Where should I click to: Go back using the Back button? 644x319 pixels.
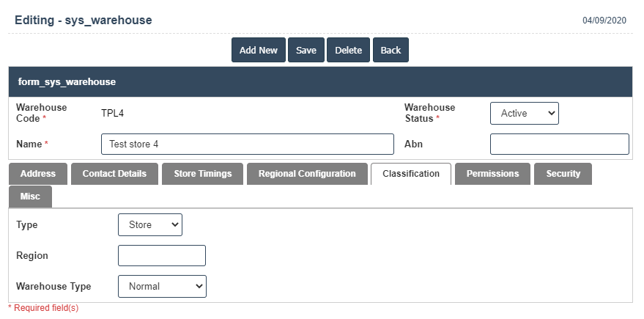391,50
